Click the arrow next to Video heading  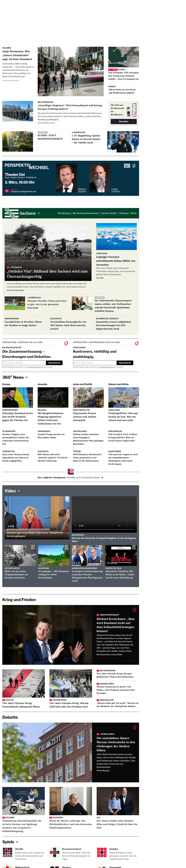tap(19, 491)
